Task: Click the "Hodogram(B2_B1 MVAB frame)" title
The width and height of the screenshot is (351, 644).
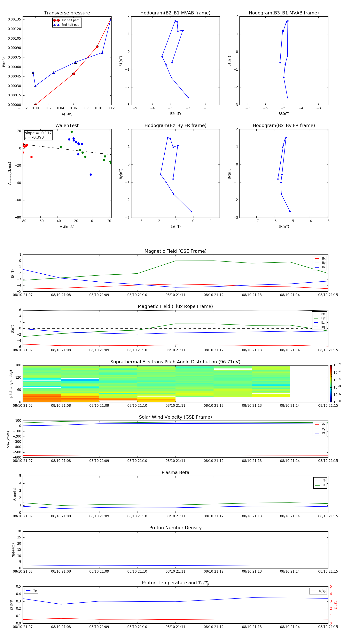Action: [x=175, y=13]
